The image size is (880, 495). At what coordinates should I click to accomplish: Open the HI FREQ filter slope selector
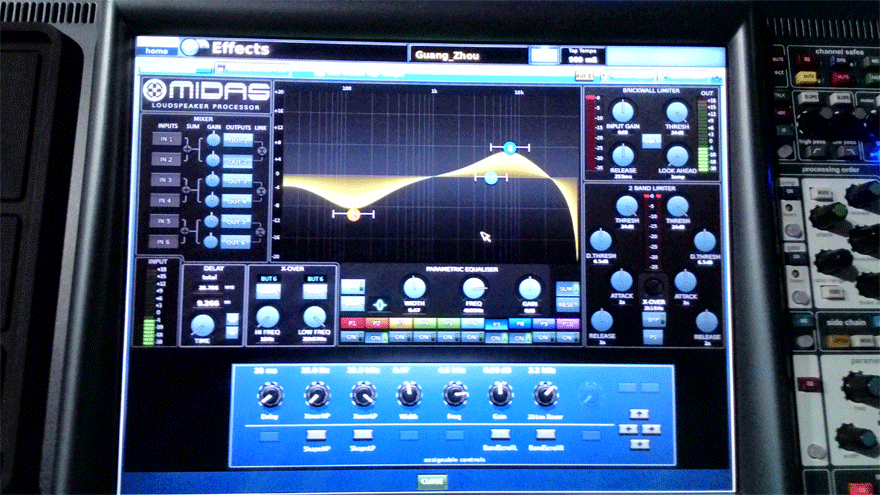click(x=268, y=292)
